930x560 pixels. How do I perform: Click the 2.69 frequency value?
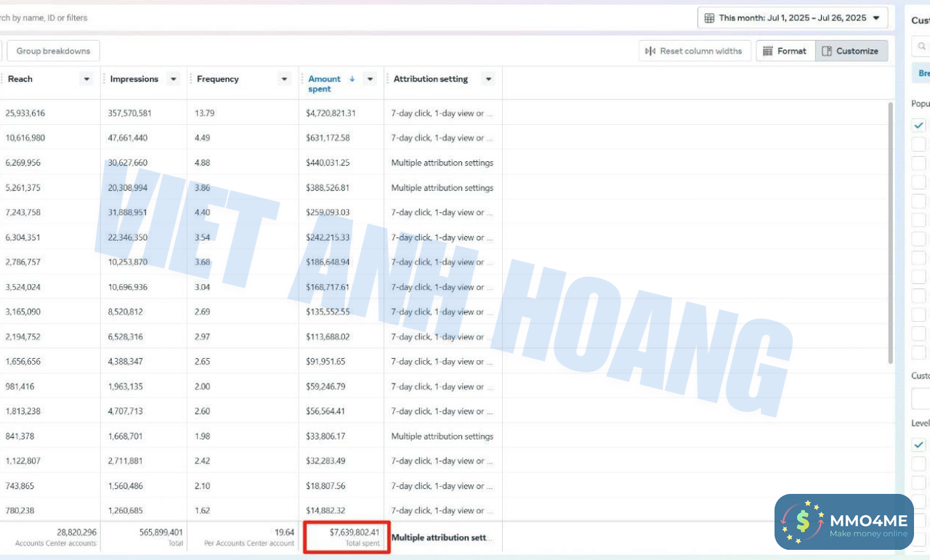(x=202, y=312)
